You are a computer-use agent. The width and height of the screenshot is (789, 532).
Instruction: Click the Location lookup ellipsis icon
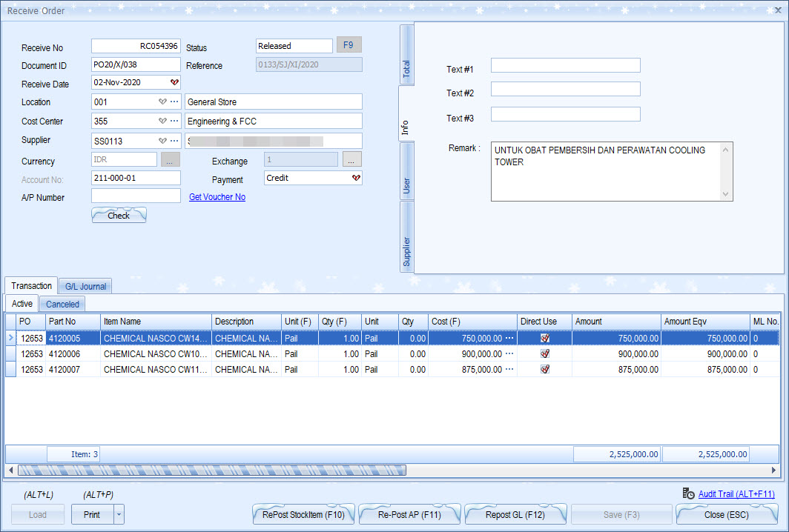[x=174, y=102]
